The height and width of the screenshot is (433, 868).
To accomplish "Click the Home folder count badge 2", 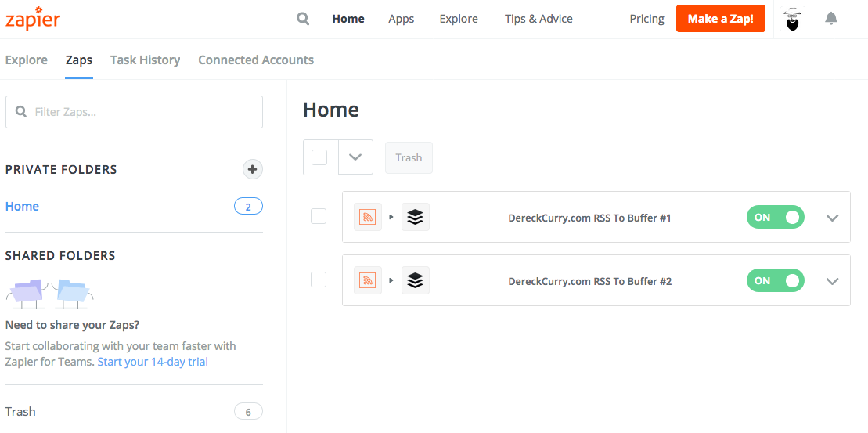I will 248,207.
